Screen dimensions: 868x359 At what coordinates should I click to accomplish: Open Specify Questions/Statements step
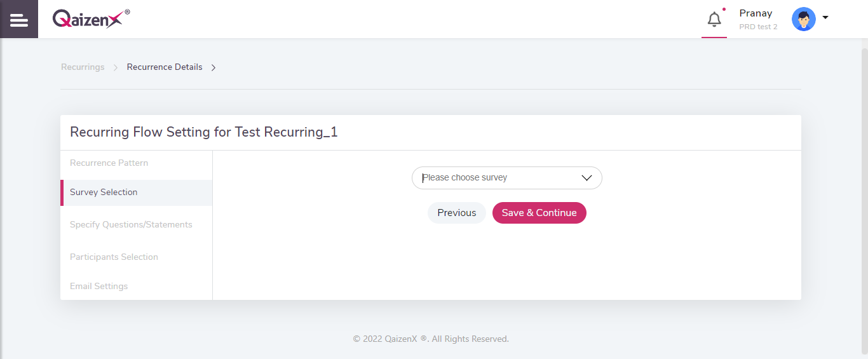coord(131,225)
